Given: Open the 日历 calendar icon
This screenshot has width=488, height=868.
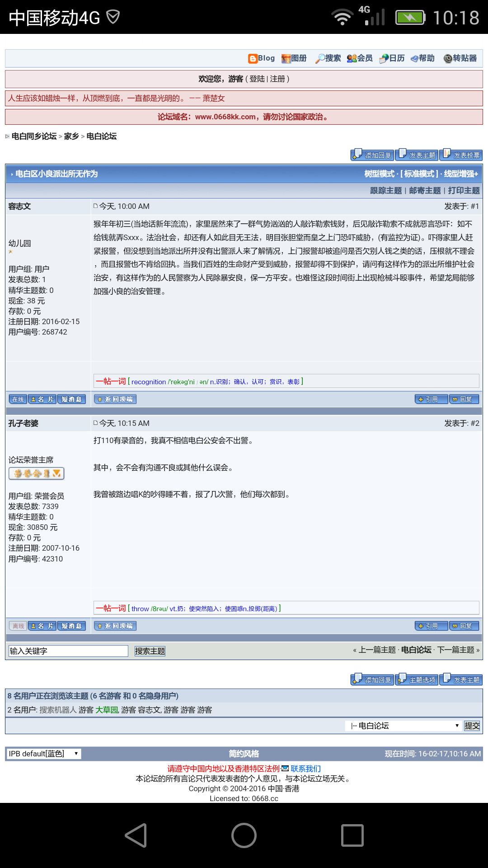Looking at the screenshot, I should [384, 58].
